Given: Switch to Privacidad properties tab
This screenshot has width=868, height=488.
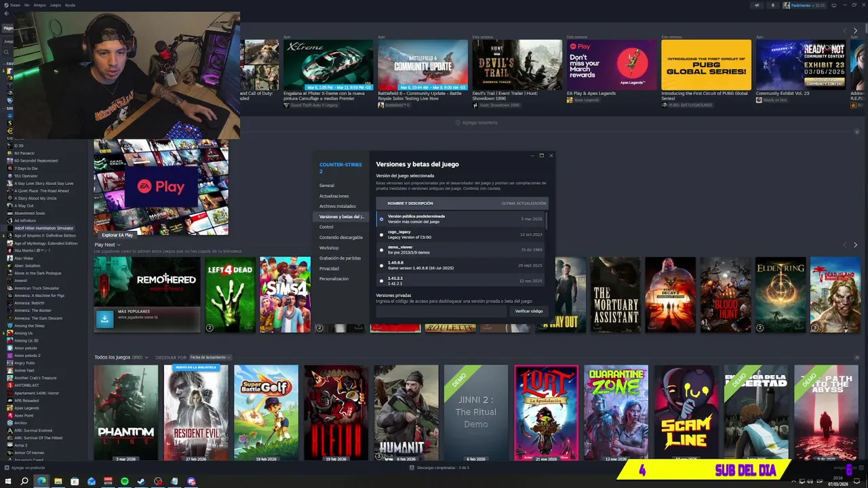Looking at the screenshot, I should point(329,268).
